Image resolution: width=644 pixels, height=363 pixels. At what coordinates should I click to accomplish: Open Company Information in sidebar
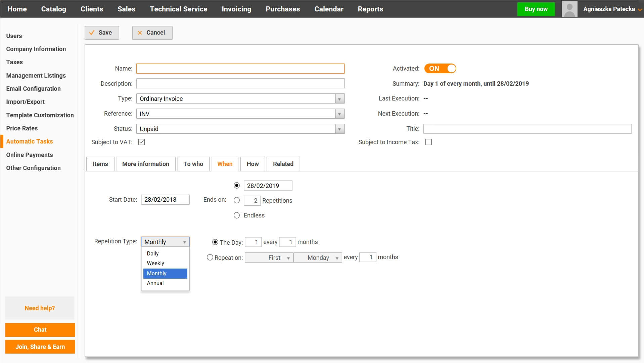(x=36, y=49)
